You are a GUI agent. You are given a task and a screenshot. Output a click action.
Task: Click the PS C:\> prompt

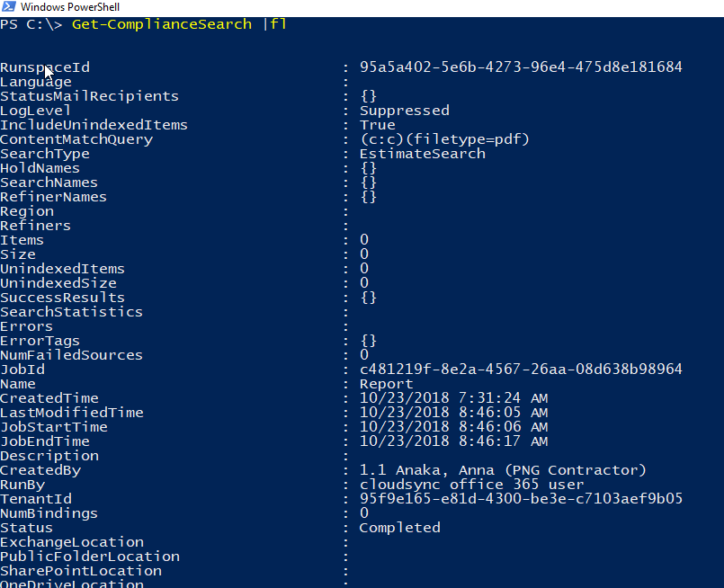[x=31, y=24]
